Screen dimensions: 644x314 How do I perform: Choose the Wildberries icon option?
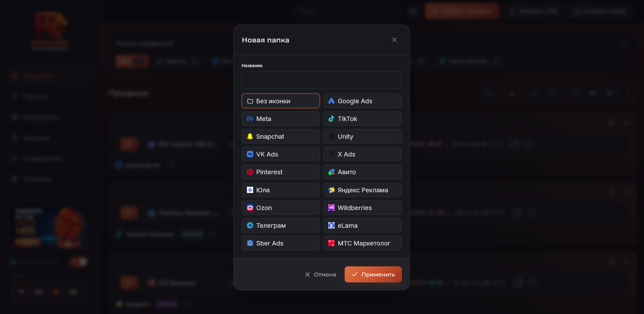362,208
